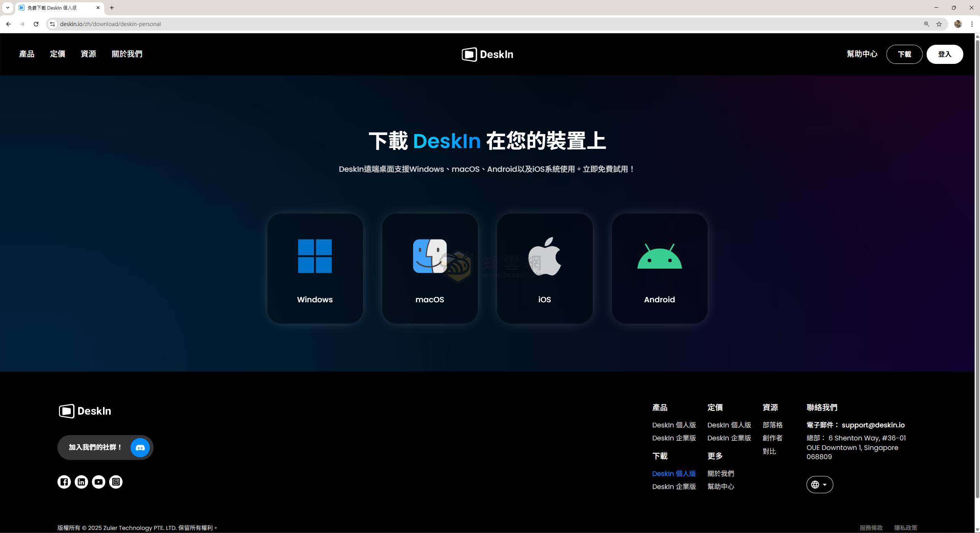This screenshot has width=980, height=533.
Task: Open the 定價 navigation menu
Action: click(57, 54)
